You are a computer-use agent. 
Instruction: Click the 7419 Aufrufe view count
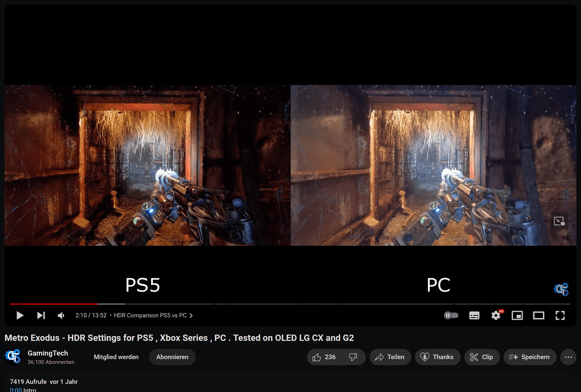point(28,381)
